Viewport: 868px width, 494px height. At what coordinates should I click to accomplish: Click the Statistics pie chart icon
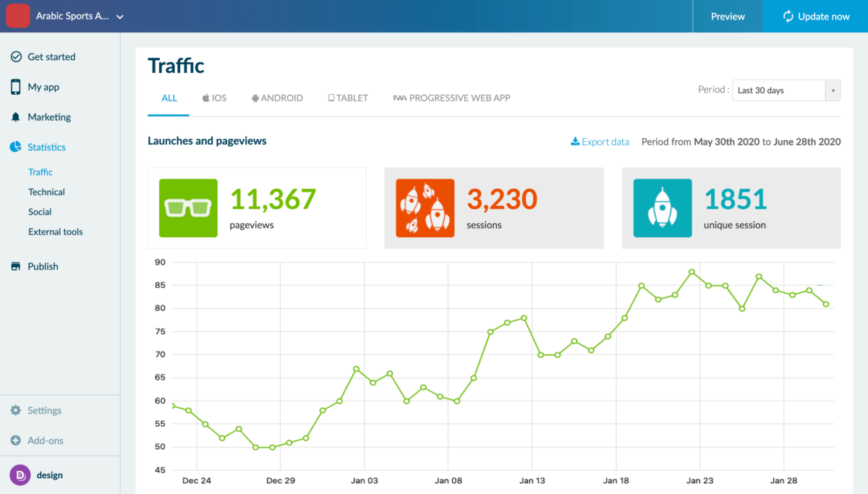(15, 147)
